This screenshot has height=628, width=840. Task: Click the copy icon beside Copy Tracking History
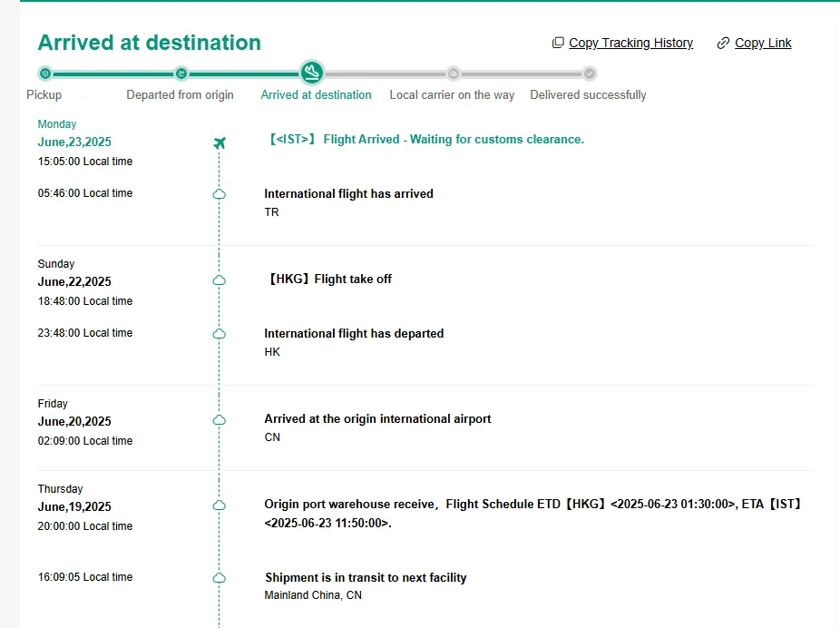tap(558, 44)
